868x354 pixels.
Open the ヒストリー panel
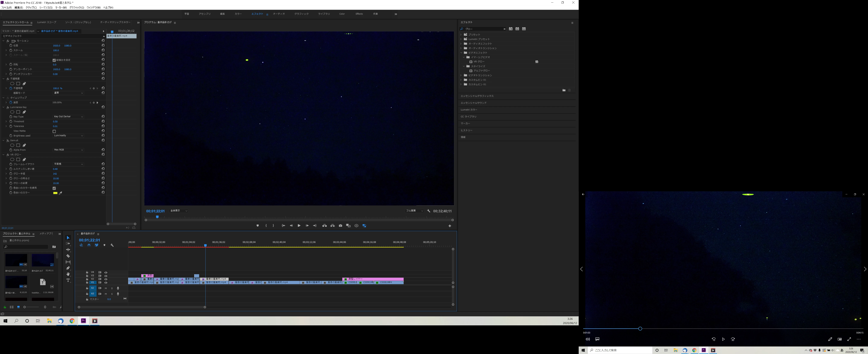tap(467, 130)
